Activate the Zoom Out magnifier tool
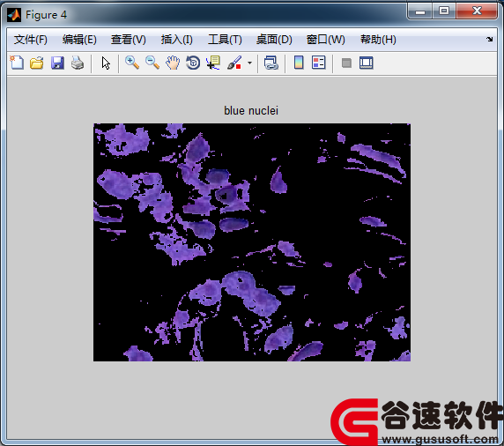This screenshot has width=504, height=446. pyautogui.click(x=152, y=63)
